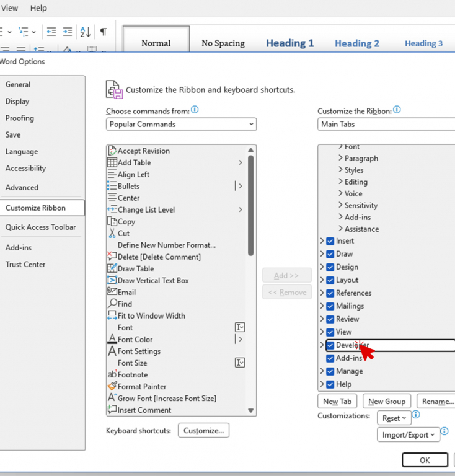Select the Cut scissors icon
The width and height of the screenshot is (455, 476).
point(112,233)
